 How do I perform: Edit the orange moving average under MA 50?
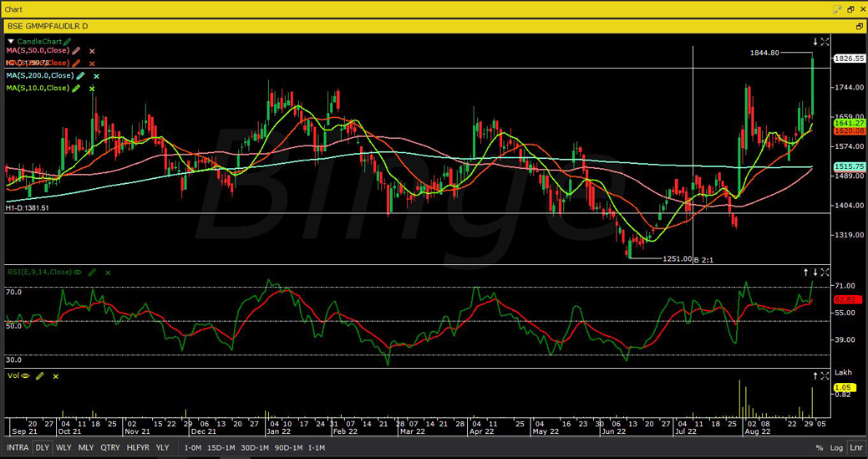(x=76, y=63)
